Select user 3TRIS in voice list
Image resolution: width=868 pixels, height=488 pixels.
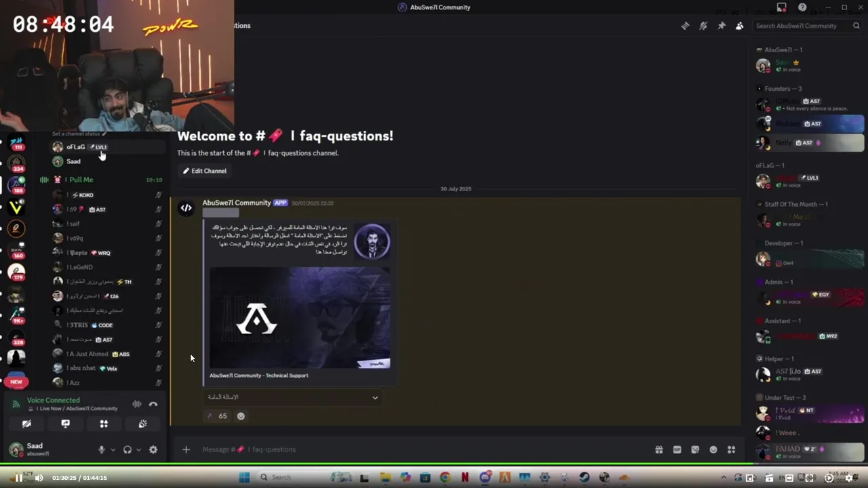pos(108,325)
